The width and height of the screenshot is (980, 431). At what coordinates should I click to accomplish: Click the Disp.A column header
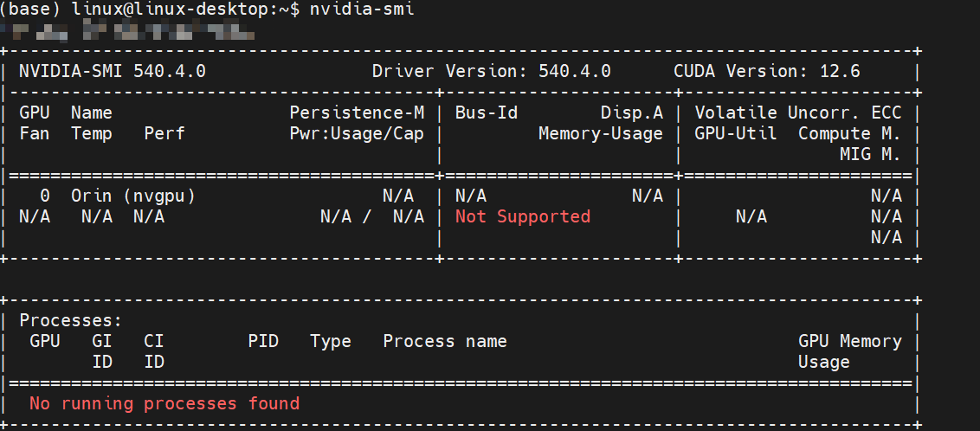point(632,113)
